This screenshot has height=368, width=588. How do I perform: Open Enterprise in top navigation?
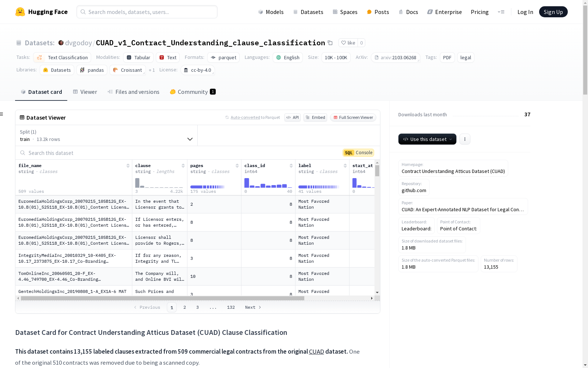click(x=445, y=12)
